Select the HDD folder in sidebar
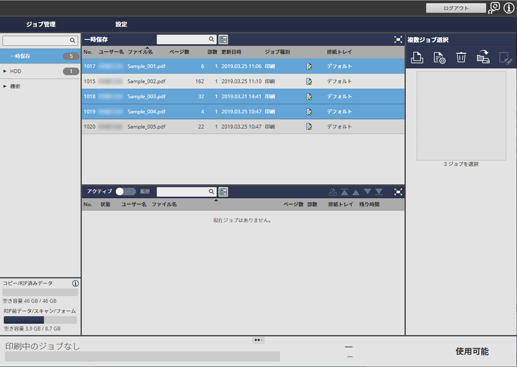 click(40, 71)
